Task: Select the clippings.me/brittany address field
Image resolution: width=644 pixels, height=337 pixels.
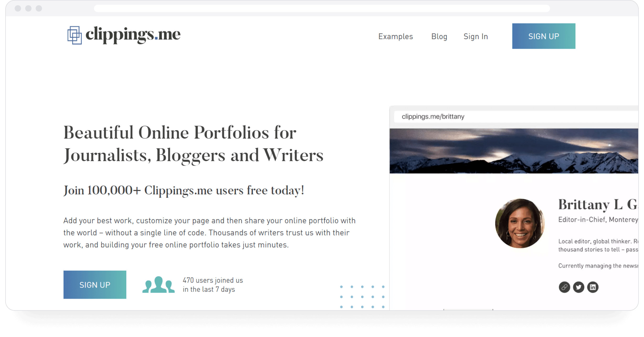Action: coord(516,117)
